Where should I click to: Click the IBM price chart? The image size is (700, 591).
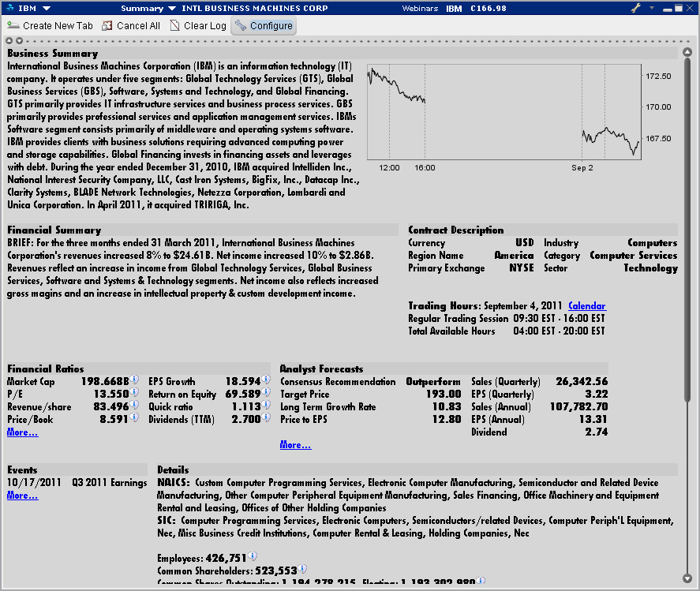(x=504, y=111)
